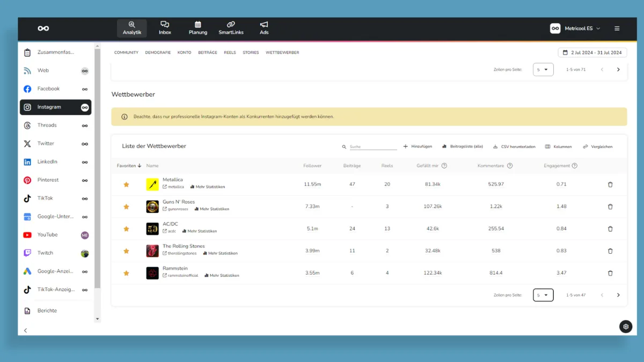Open the Analytik tab
The height and width of the screenshot is (362, 644).
click(x=132, y=28)
